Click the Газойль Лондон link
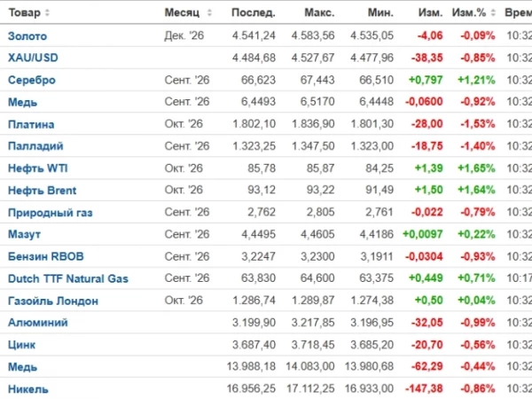The image size is (532, 399). [x=53, y=301]
